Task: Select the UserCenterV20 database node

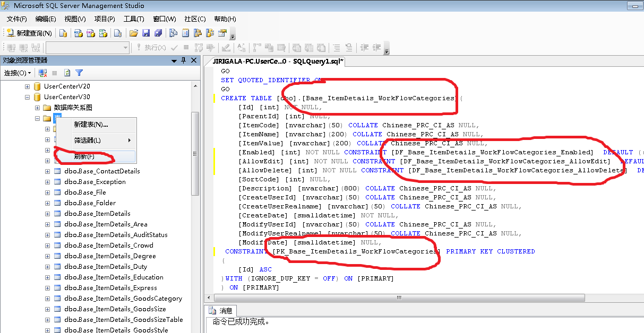Action: 67,86
